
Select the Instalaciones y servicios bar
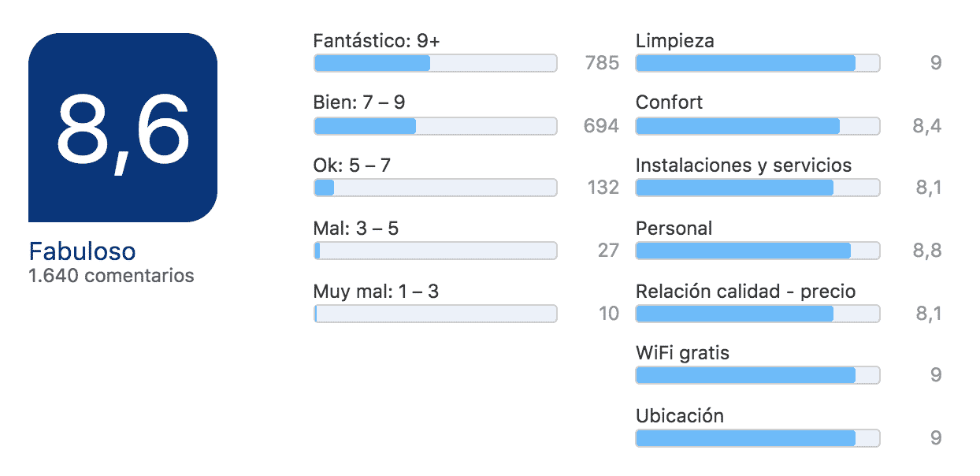point(758,188)
